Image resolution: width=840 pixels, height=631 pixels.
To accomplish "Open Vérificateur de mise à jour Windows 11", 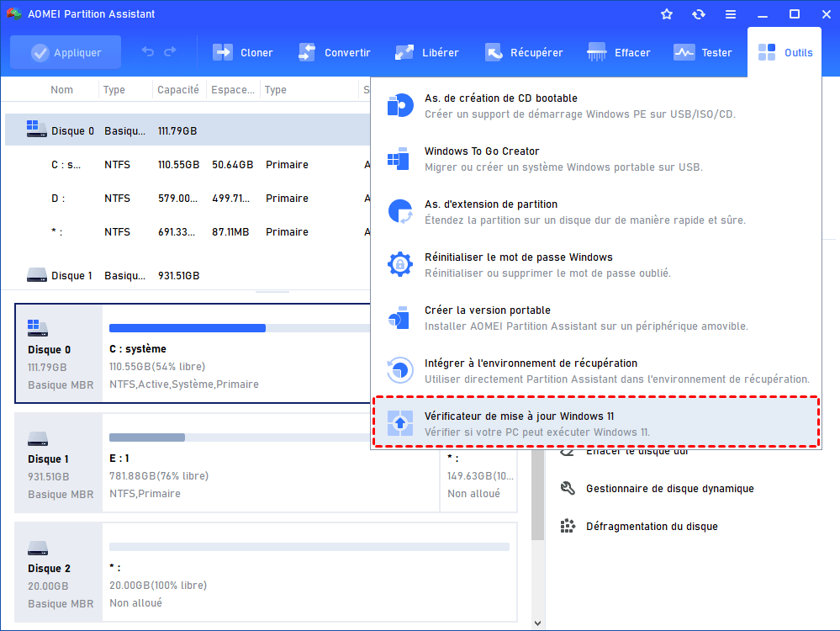I will (595, 423).
